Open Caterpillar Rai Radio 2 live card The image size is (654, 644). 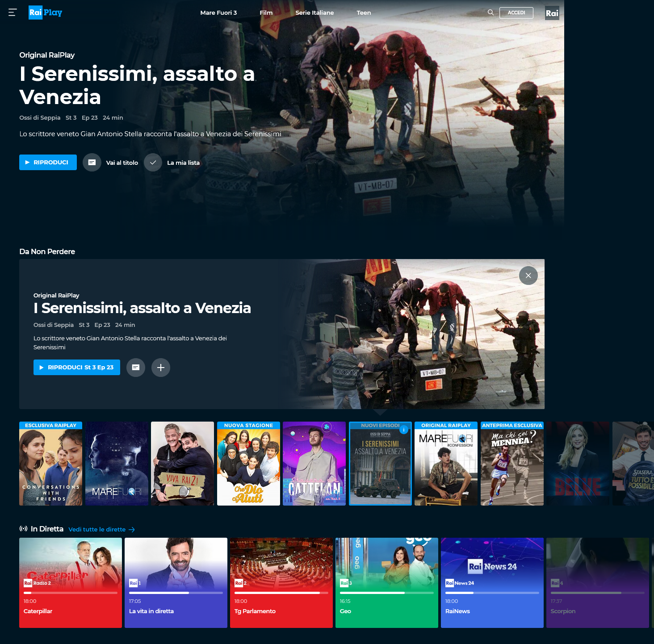(71, 583)
